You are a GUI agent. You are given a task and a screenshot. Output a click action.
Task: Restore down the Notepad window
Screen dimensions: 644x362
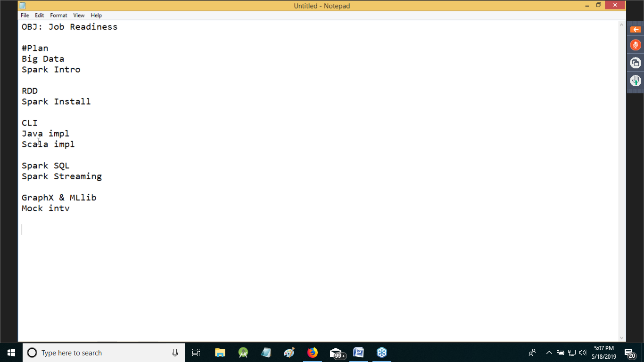coord(599,5)
